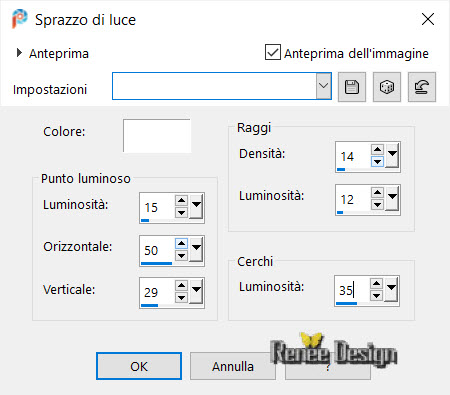Toggle Anteprima dell'immagine checkbox
Viewport: 450px width, 395px height.
tap(273, 52)
